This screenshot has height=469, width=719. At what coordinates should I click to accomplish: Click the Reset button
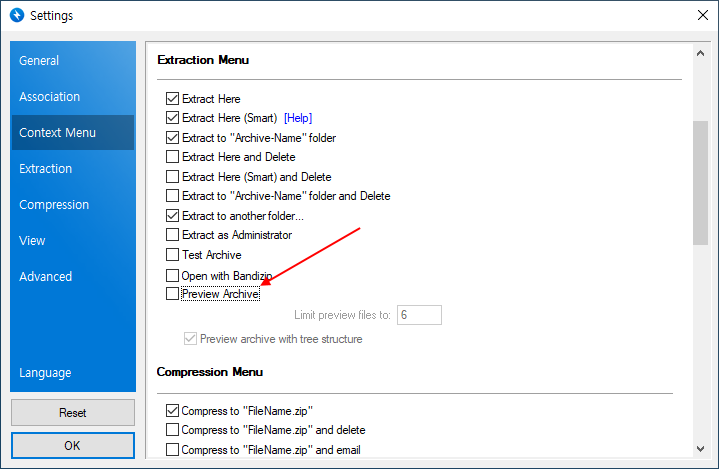(72, 412)
